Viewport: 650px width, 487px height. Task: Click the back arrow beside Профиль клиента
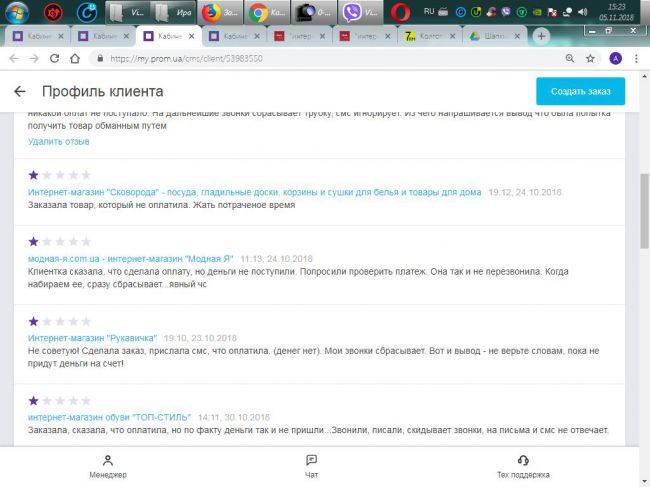[x=19, y=91]
